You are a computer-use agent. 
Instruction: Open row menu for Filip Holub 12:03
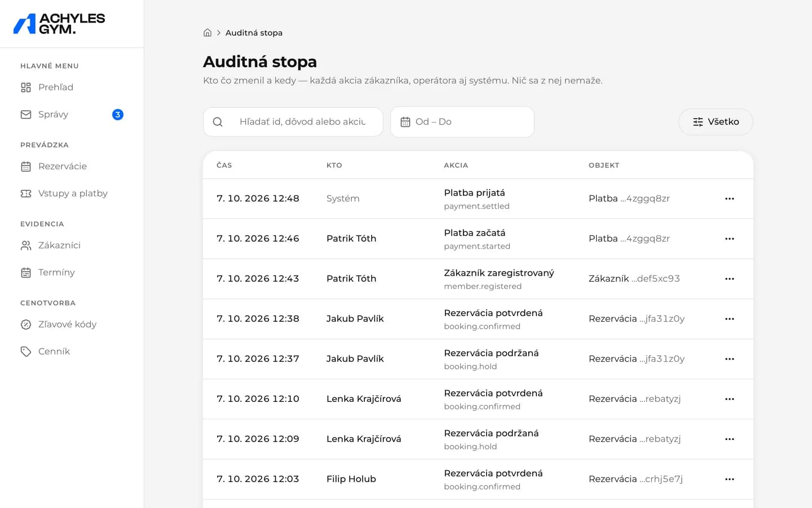730,479
